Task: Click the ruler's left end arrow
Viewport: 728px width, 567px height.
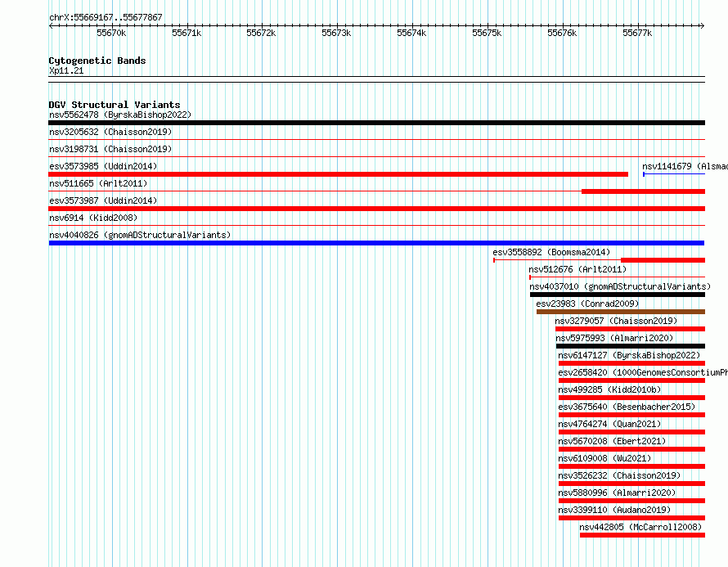Action: (x=51, y=25)
